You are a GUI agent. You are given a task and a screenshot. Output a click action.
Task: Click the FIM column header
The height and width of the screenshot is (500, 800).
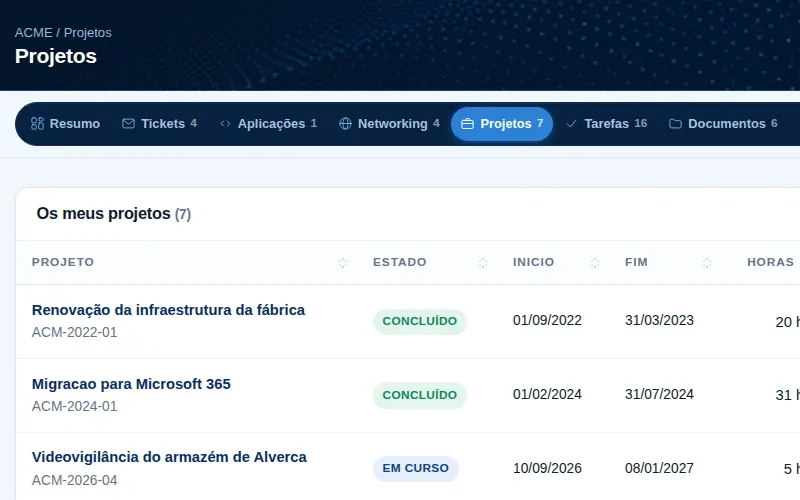[636, 262]
